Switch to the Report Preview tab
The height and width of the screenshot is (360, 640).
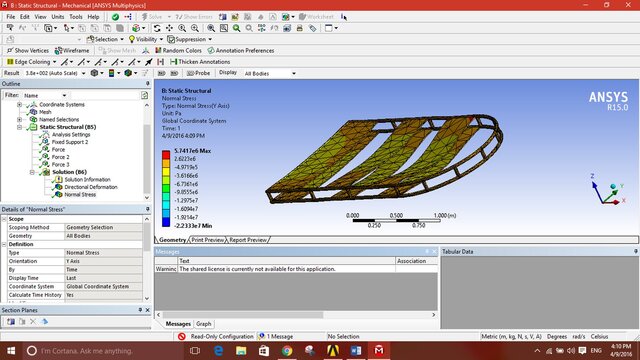(x=248, y=240)
